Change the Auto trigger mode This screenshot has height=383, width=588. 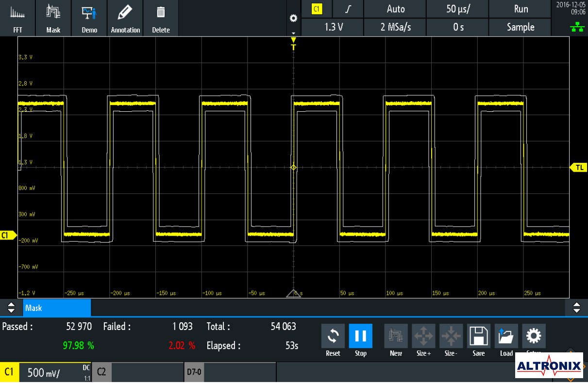(396, 9)
